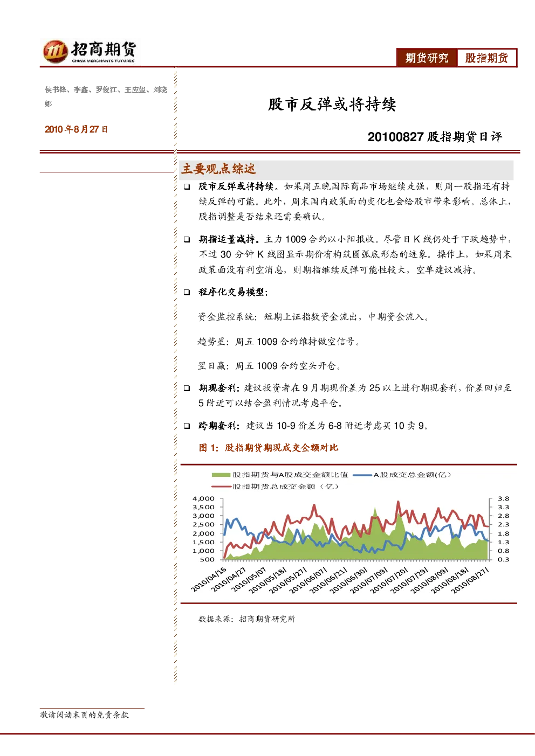Click the figure caption 图1: 股指期货期现成交金额对比

click(x=269, y=448)
